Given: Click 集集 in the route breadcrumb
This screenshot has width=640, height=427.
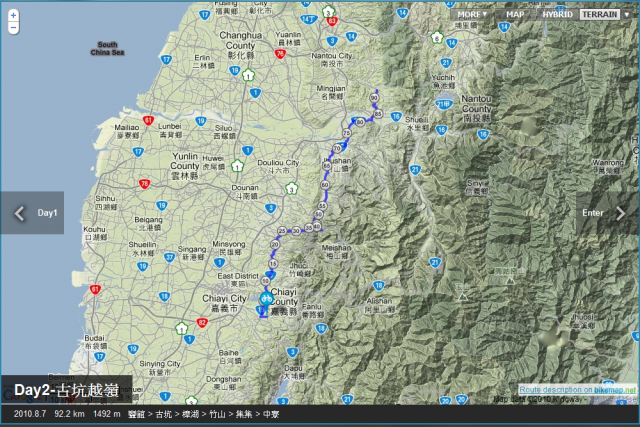Looking at the screenshot, I should [x=244, y=414].
